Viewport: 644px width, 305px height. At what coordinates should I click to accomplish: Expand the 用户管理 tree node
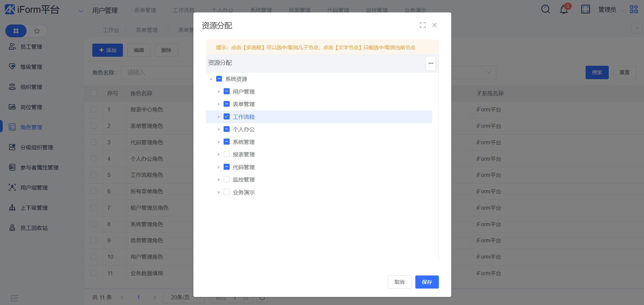click(219, 92)
